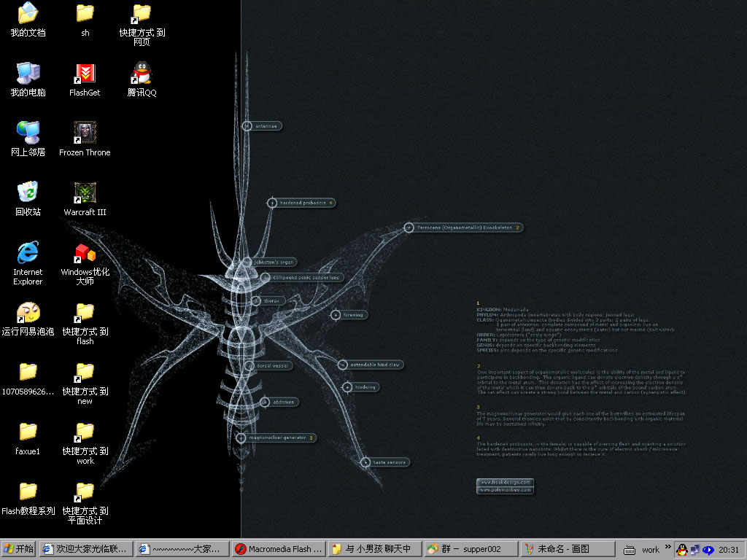Open the 快捷方式 到 new folder shortcut
Image resolution: width=747 pixels, height=560 pixels.
point(85,384)
